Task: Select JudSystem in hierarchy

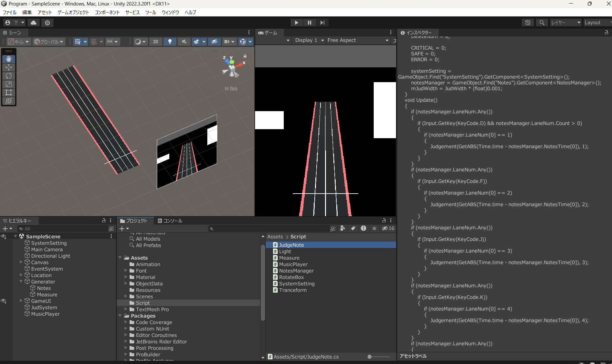Action: click(x=44, y=307)
